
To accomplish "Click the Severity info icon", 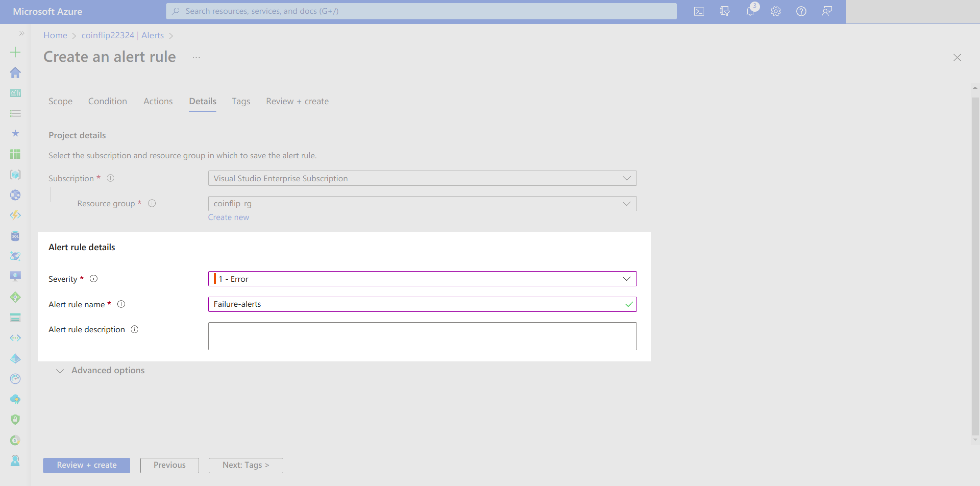I will click(x=94, y=278).
